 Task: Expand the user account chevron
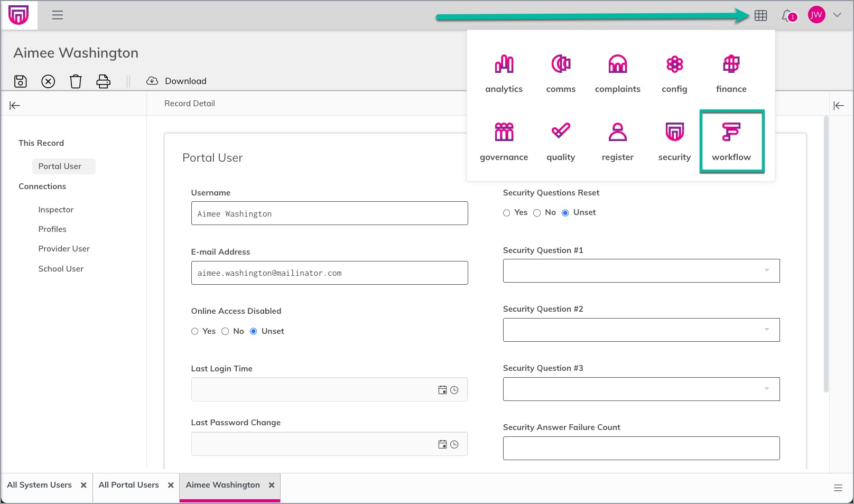837,15
